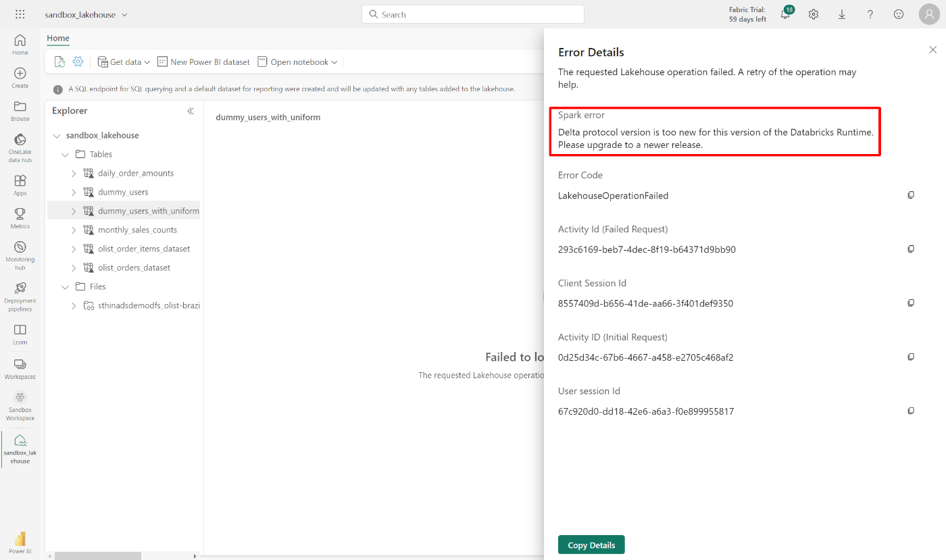
Task: Click LakehouseOperationFailed error code text
Action: click(613, 196)
